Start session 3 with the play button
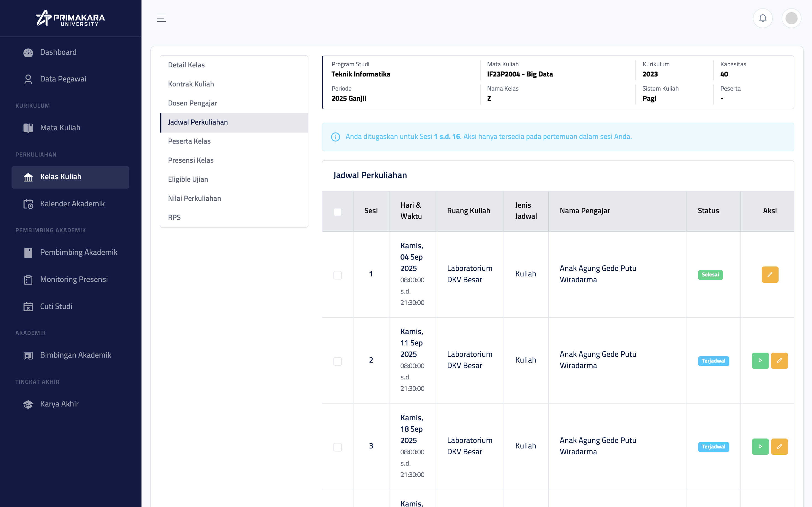Viewport: 812px width, 507px height. point(760,447)
